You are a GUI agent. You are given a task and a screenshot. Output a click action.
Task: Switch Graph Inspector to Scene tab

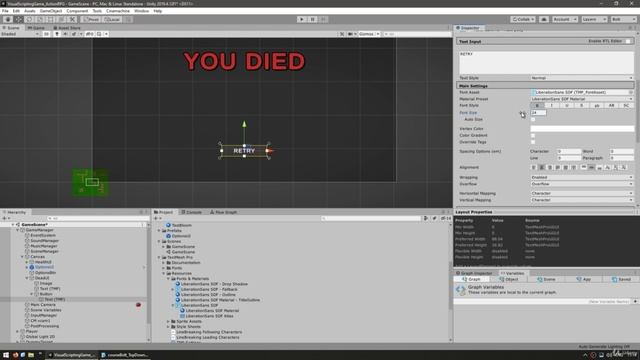[x=546, y=280]
